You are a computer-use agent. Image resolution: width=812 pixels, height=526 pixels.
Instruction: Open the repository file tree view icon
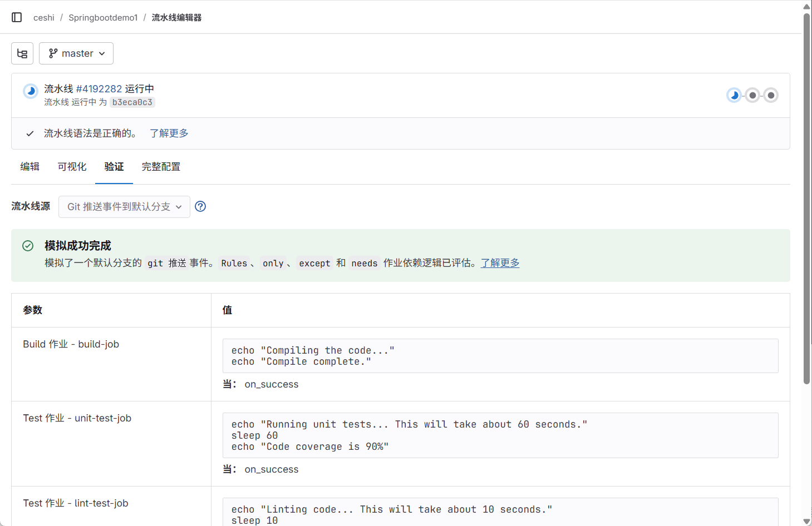pyautogui.click(x=22, y=53)
